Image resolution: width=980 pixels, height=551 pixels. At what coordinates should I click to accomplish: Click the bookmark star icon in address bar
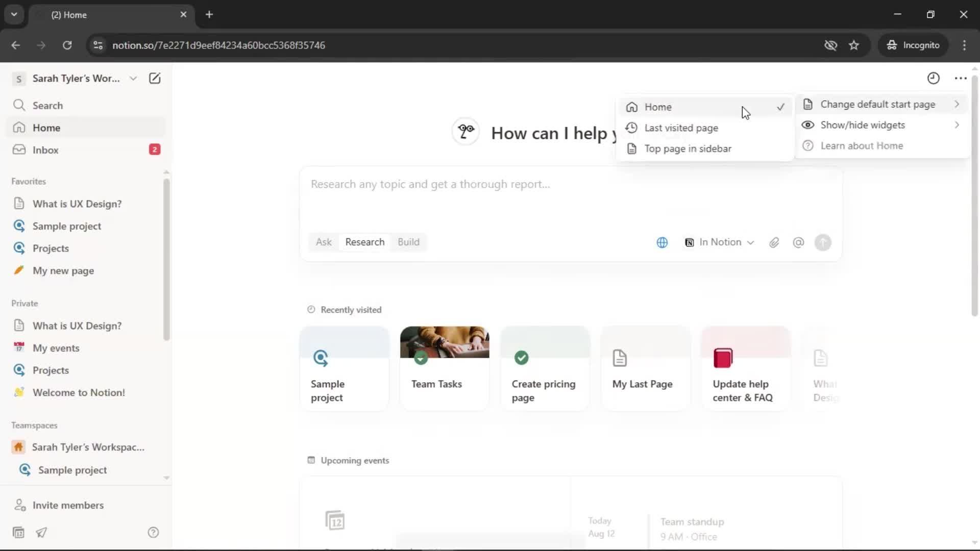(x=854, y=45)
